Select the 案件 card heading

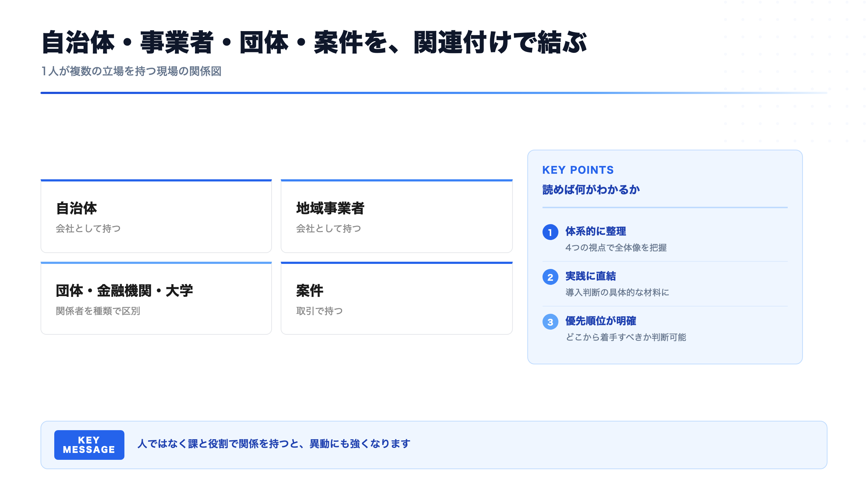point(310,291)
